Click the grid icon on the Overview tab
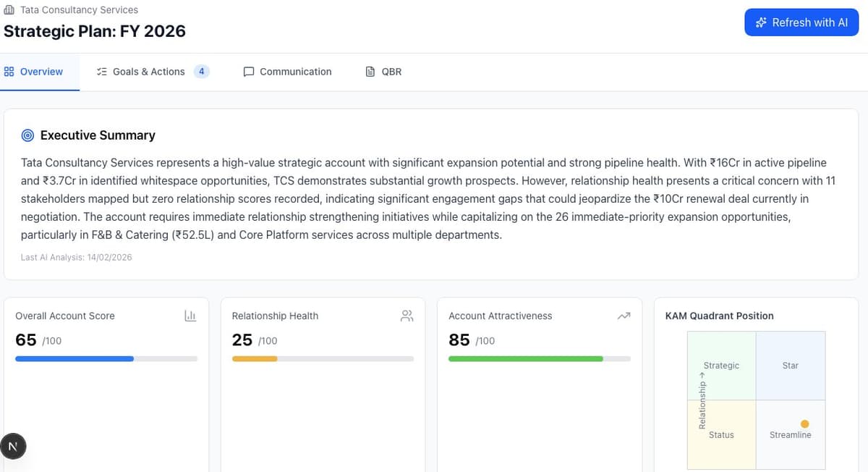 9,72
